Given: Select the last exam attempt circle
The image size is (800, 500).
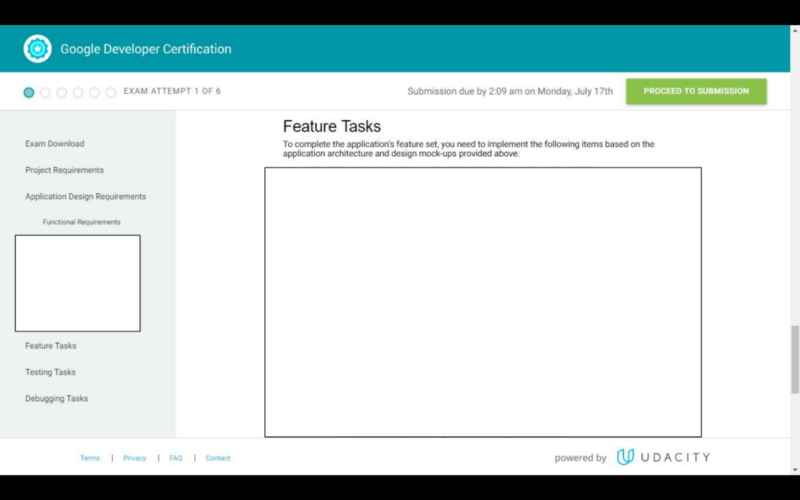Looking at the screenshot, I should pyautogui.click(x=111, y=92).
